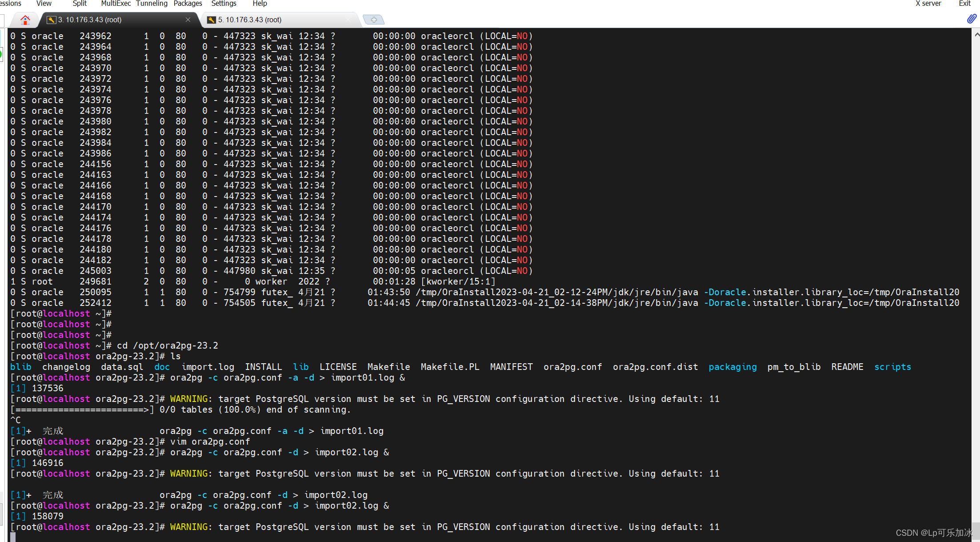The height and width of the screenshot is (542, 980).
Task: Click SSH key icon on tab 5
Action: tap(212, 20)
